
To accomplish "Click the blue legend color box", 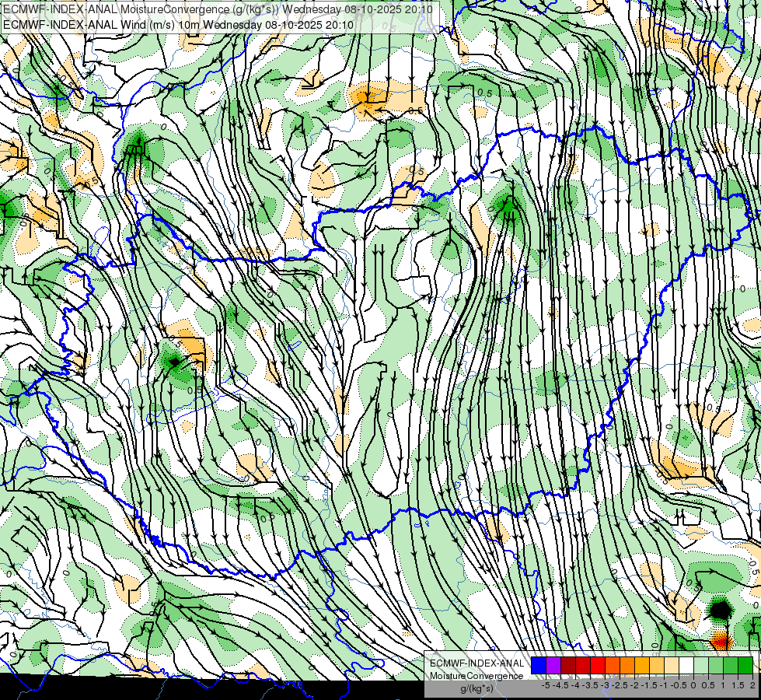I will pyautogui.click(x=539, y=665).
